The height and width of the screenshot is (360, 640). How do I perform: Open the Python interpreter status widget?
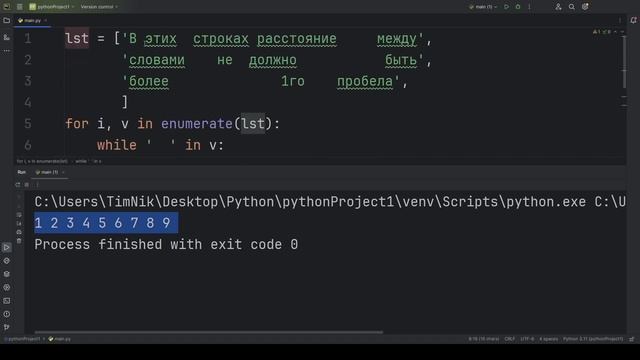click(x=593, y=339)
